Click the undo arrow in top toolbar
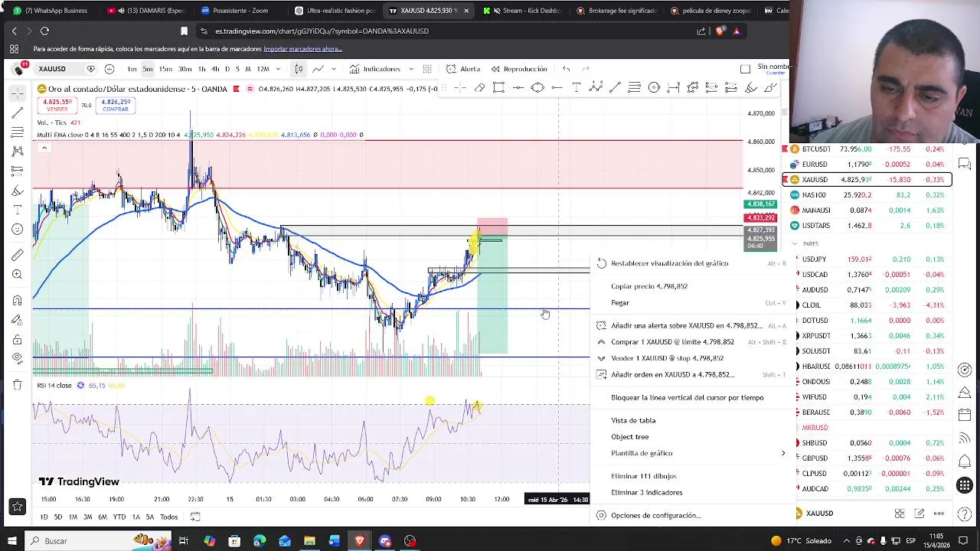The width and height of the screenshot is (980, 551). [567, 69]
